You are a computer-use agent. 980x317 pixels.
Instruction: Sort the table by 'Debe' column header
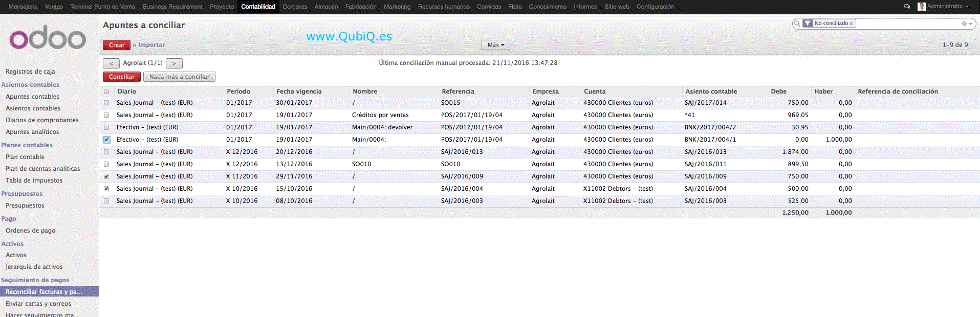[778, 92]
